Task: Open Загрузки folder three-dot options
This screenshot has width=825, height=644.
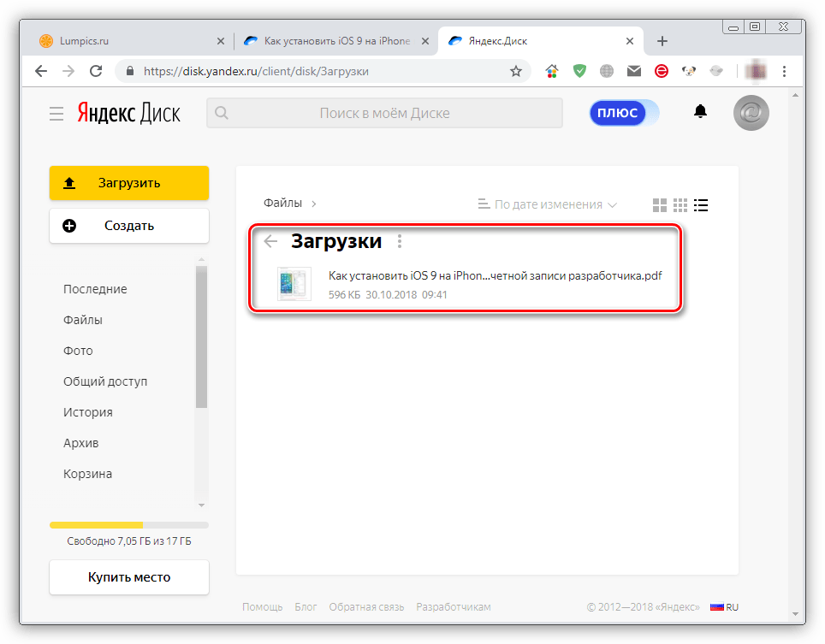Action: [x=400, y=241]
